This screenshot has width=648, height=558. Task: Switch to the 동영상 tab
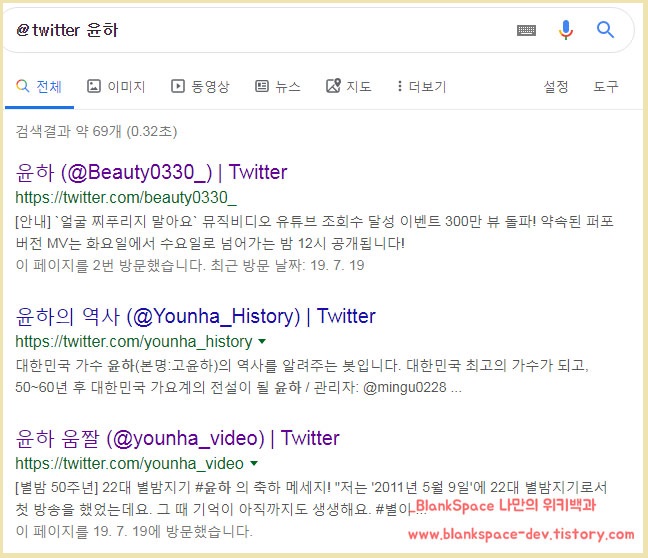point(200,86)
